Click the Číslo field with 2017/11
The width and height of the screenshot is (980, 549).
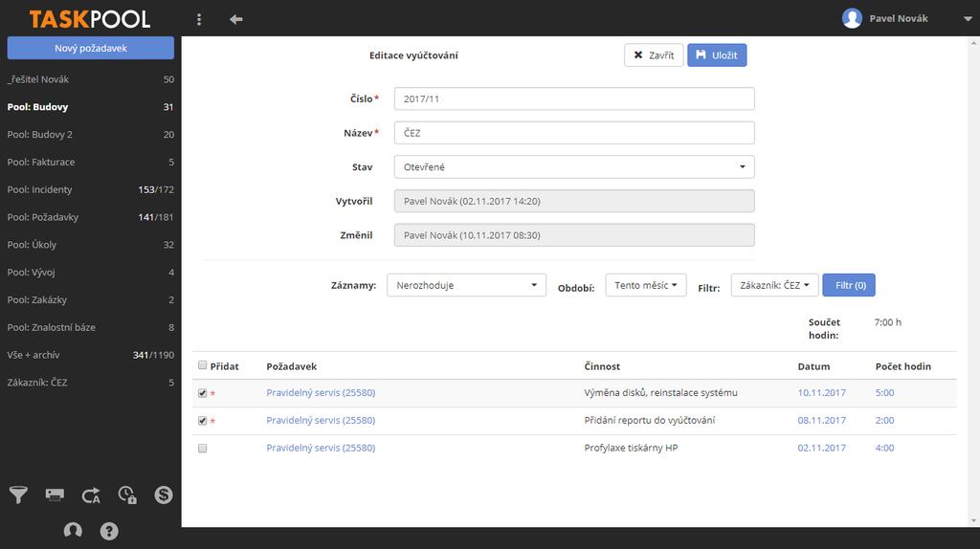point(574,99)
